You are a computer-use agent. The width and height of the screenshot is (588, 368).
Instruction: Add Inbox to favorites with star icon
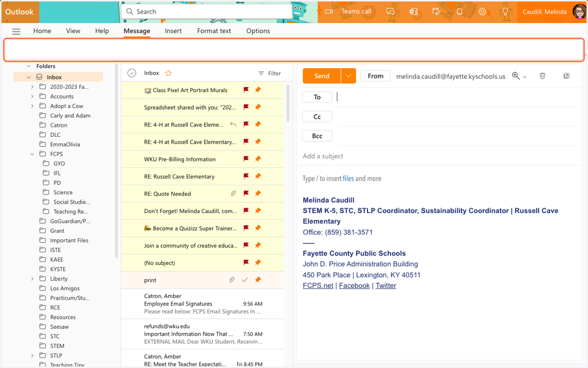[x=169, y=73]
